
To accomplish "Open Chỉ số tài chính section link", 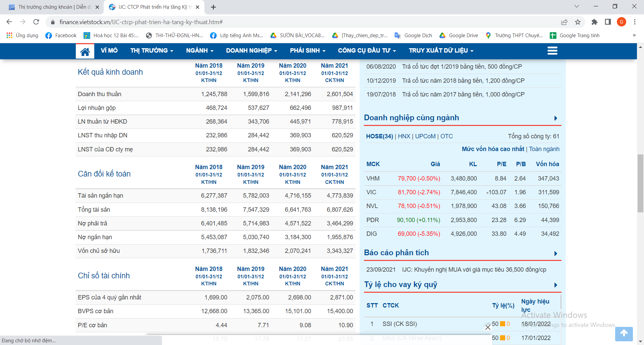I will pos(104,276).
